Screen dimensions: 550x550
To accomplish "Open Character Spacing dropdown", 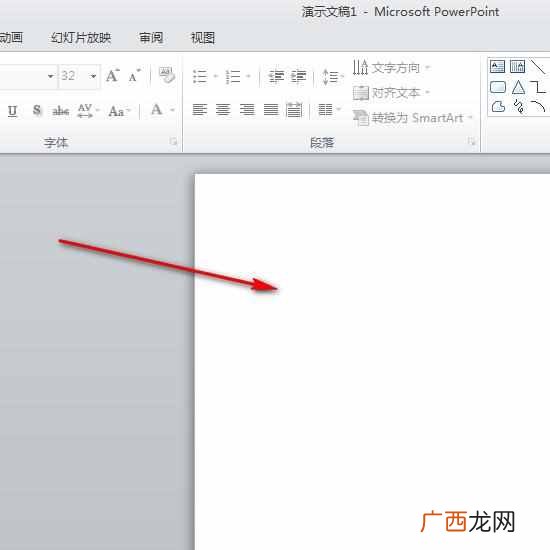I will 88,111.
